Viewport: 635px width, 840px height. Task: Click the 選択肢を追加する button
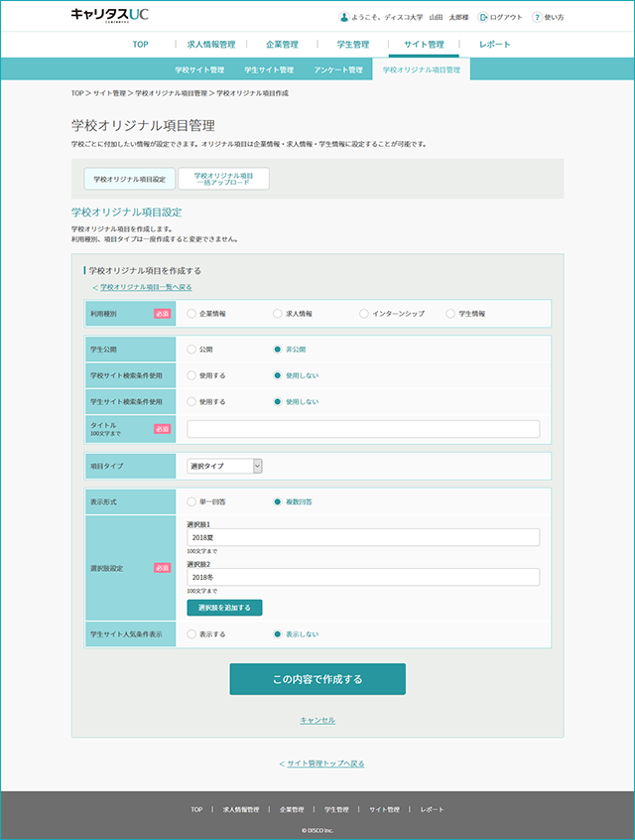click(x=224, y=608)
